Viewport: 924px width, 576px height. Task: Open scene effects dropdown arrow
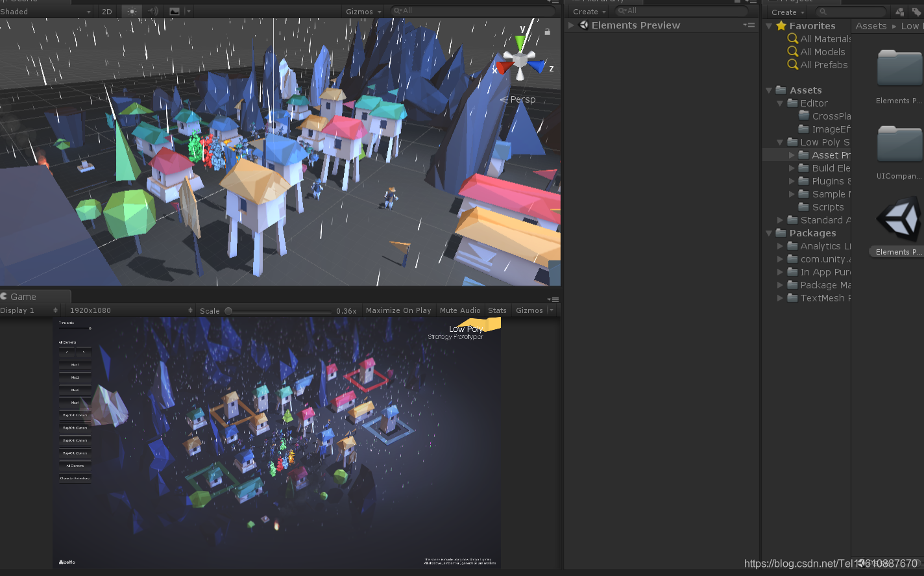pos(188,12)
